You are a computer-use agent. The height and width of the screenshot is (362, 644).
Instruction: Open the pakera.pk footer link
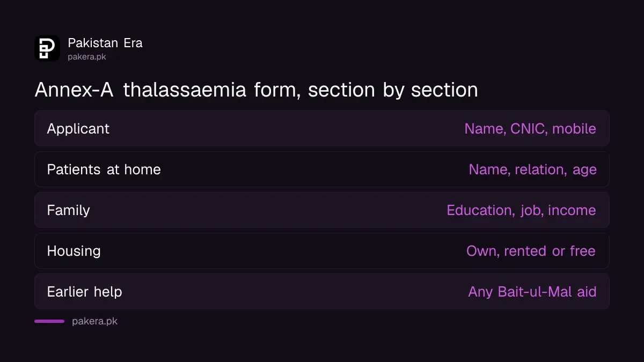click(x=94, y=321)
